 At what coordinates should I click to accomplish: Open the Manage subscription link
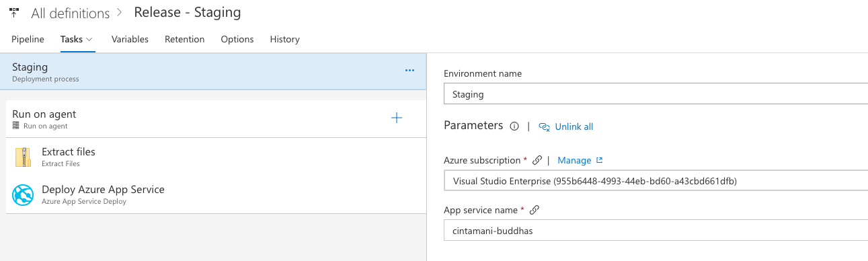point(574,160)
